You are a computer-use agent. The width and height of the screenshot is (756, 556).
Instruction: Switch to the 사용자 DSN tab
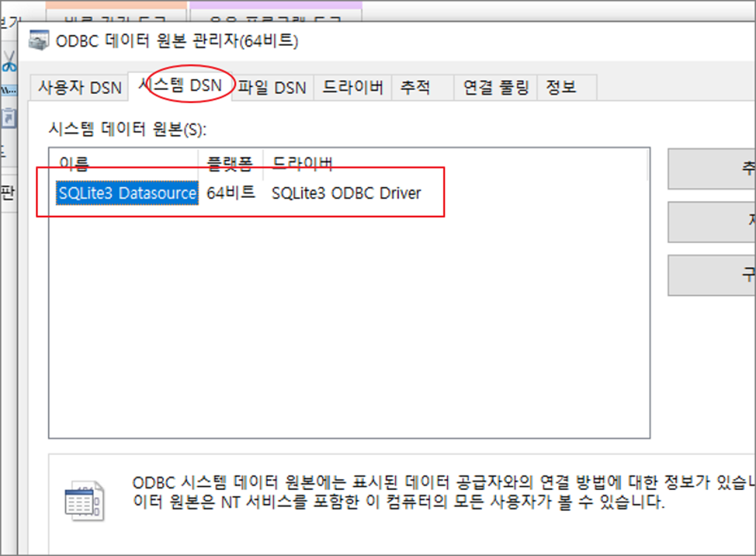[80, 88]
